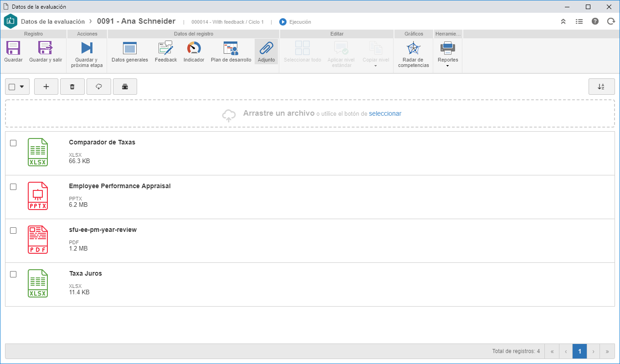The height and width of the screenshot is (364, 620).
Task: Check the sfu-ee-pm-year-review checkbox
Action: click(13, 231)
